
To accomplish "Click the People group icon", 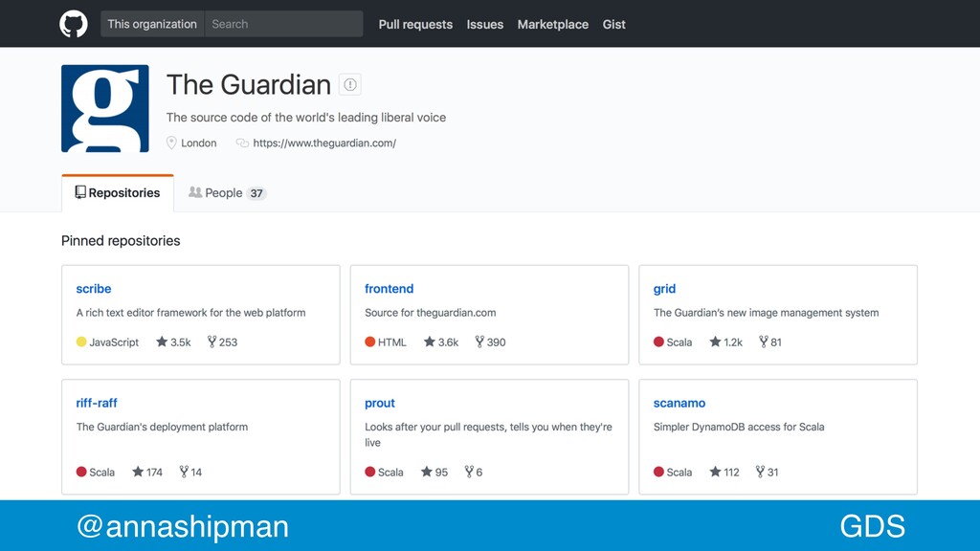I will [195, 192].
